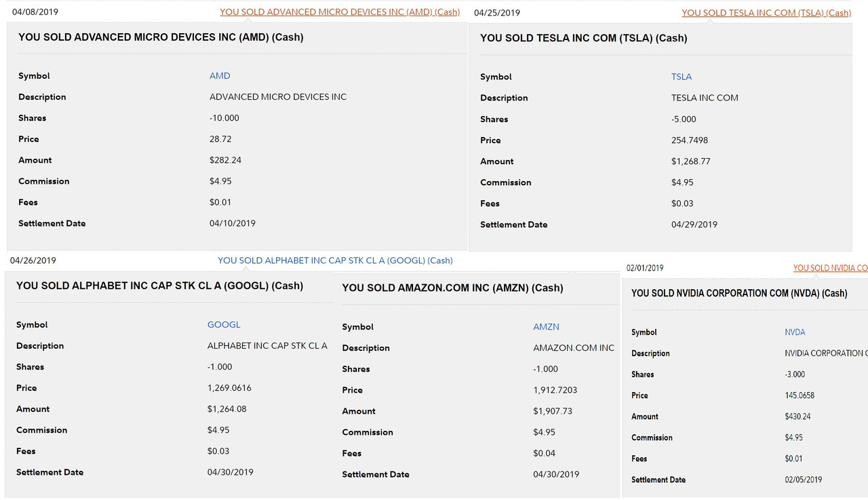
Task: Select Amazon price 1,912.7203
Action: pyautogui.click(x=555, y=390)
